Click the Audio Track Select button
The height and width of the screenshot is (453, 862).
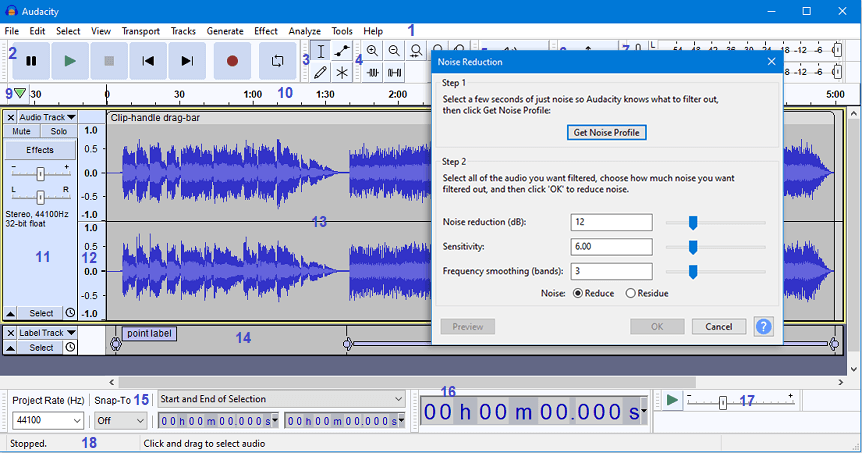pos(41,313)
